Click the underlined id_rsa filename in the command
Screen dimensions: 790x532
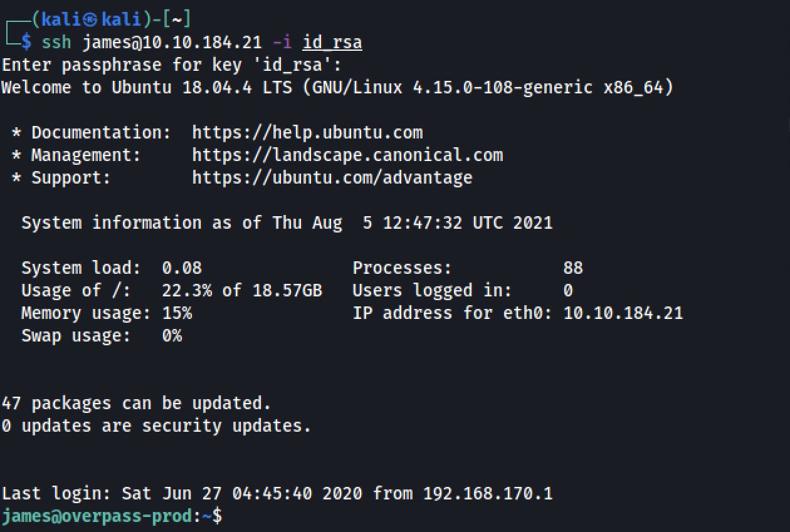pyautogui.click(x=332, y=43)
